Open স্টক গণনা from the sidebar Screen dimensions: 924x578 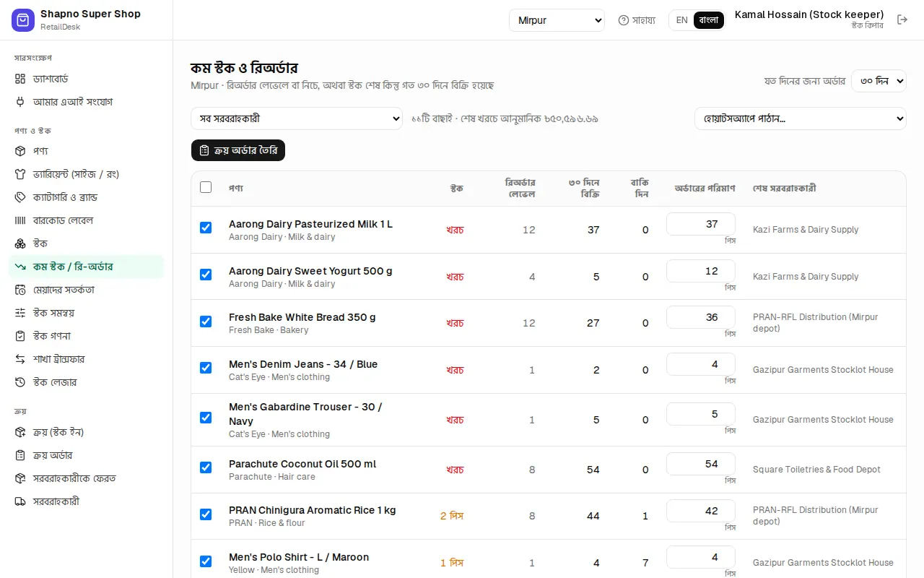pos(87,336)
